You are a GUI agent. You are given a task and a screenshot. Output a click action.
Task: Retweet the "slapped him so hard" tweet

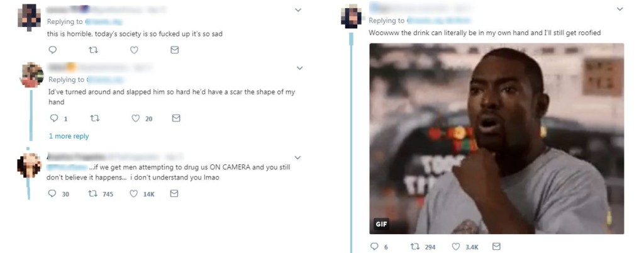95,118
